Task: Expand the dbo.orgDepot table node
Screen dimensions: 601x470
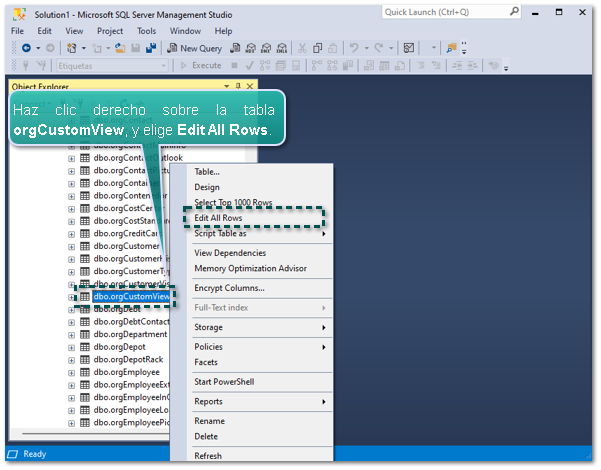Action: [x=71, y=347]
